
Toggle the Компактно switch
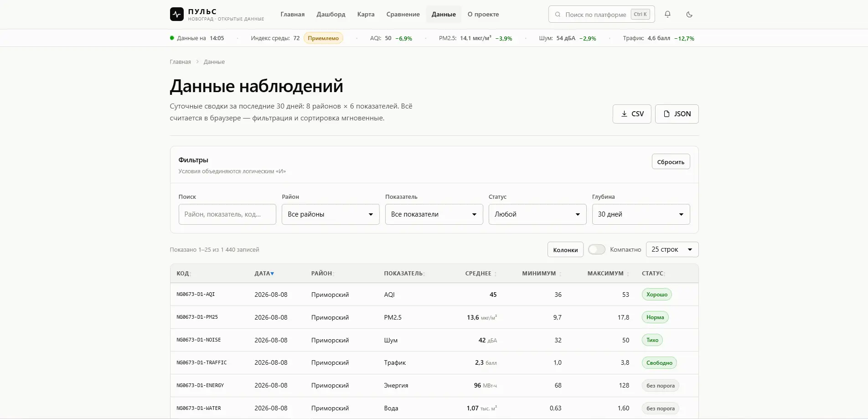(x=596, y=249)
